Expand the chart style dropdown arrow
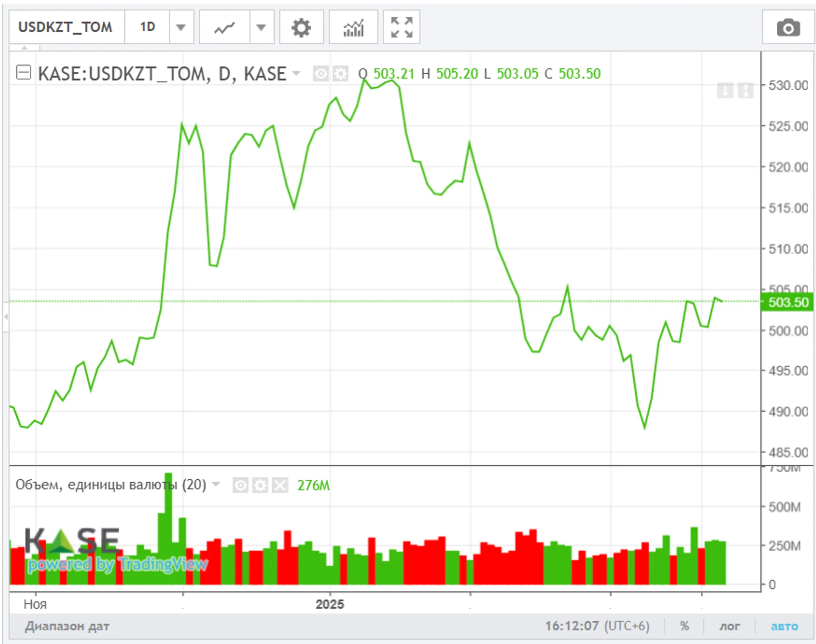 tap(261, 28)
